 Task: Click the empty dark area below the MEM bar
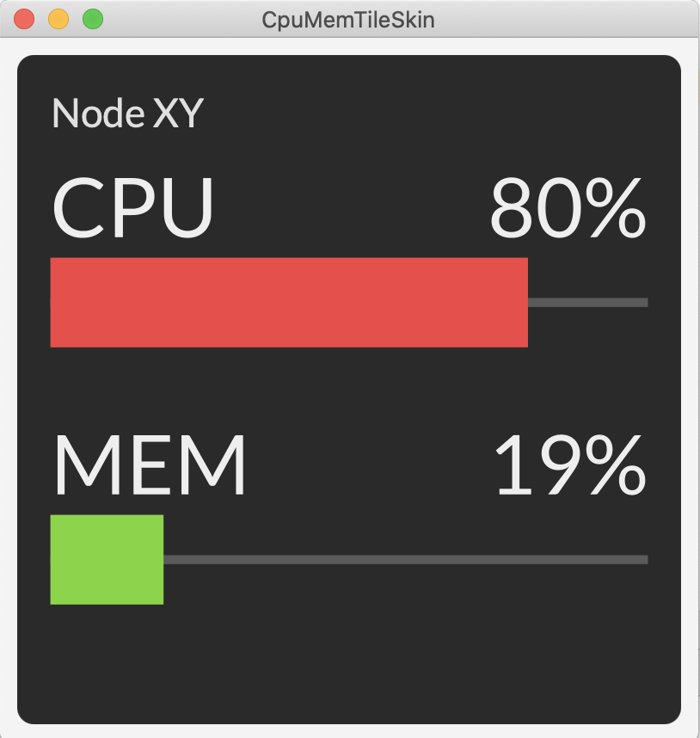349,664
